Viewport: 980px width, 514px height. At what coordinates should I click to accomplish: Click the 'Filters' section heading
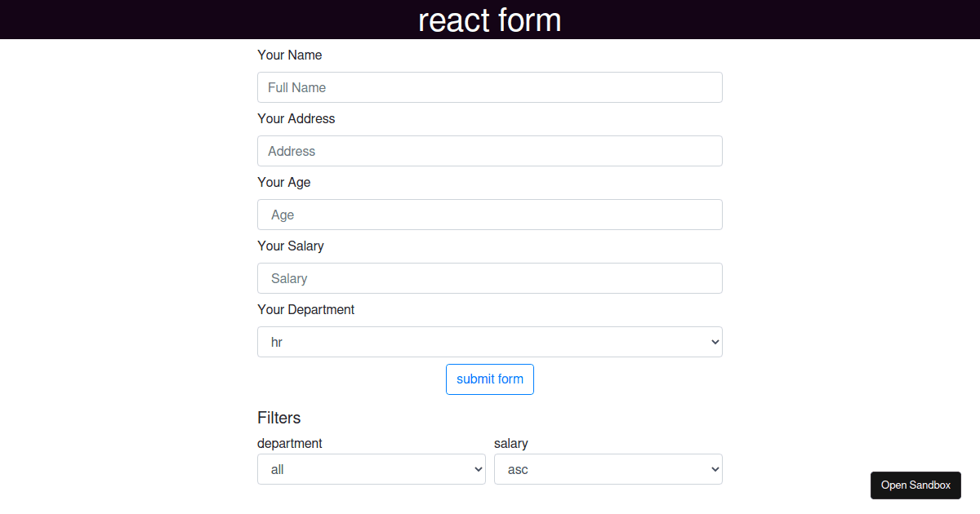278,418
